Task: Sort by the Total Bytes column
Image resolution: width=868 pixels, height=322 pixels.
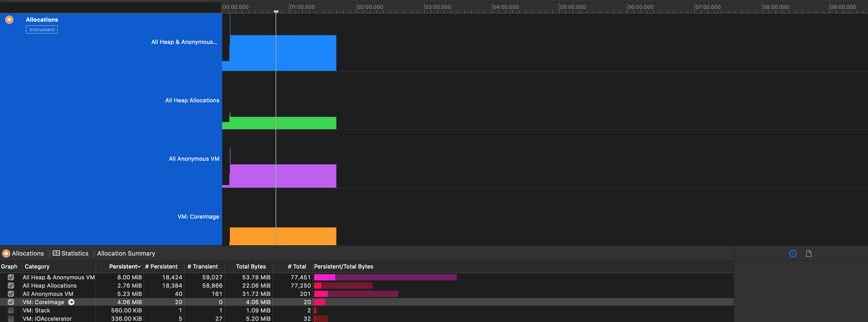Action: click(x=251, y=266)
